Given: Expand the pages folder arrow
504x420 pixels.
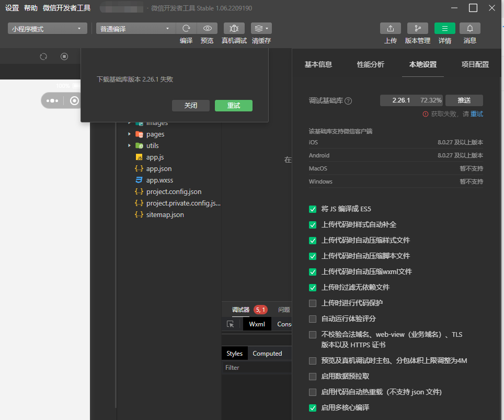Looking at the screenshot, I should point(129,134).
